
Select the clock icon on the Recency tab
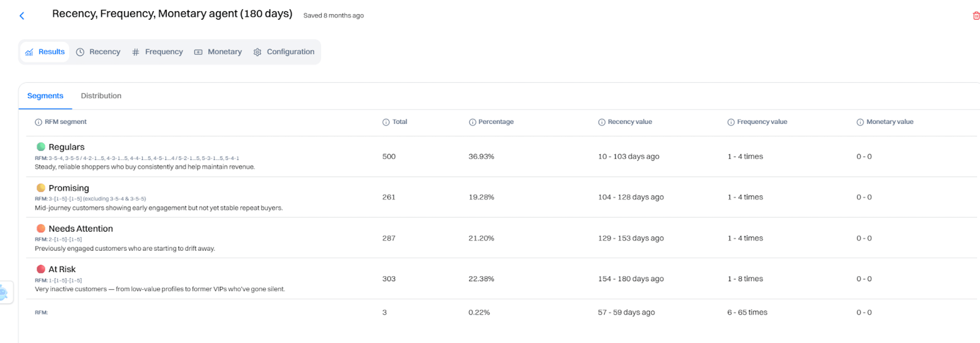80,52
